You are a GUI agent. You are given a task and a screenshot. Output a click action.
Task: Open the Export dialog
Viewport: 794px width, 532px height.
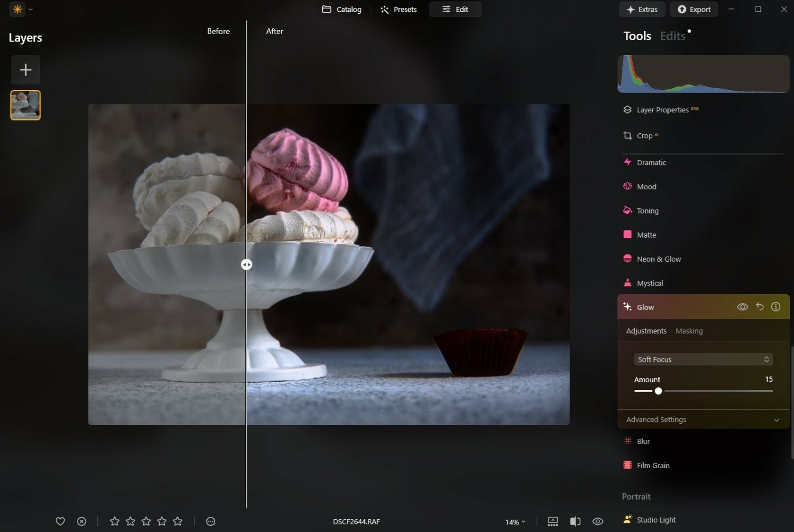(694, 9)
